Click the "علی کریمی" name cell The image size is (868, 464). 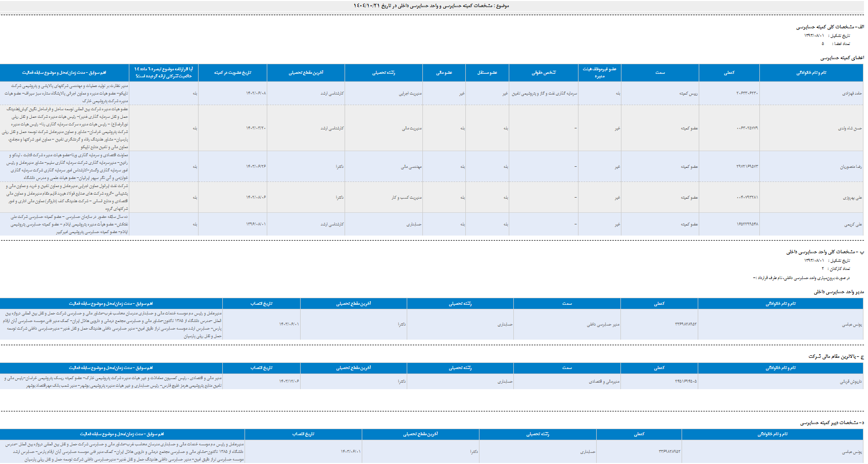tap(853, 224)
